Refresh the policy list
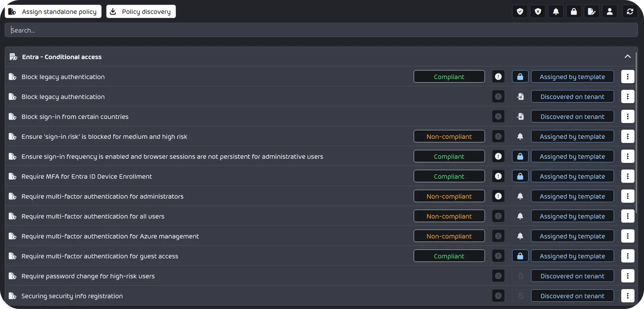The width and height of the screenshot is (644, 309). [x=630, y=12]
